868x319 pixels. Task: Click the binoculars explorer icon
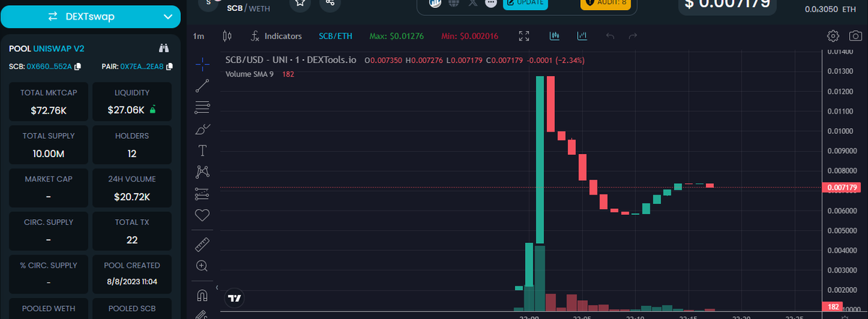point(163,48)
